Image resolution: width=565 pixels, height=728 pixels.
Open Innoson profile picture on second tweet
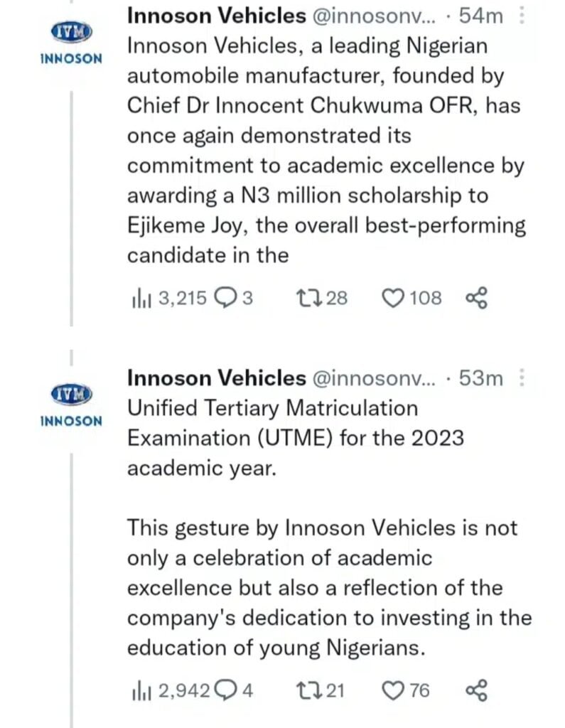coord(71,393)
